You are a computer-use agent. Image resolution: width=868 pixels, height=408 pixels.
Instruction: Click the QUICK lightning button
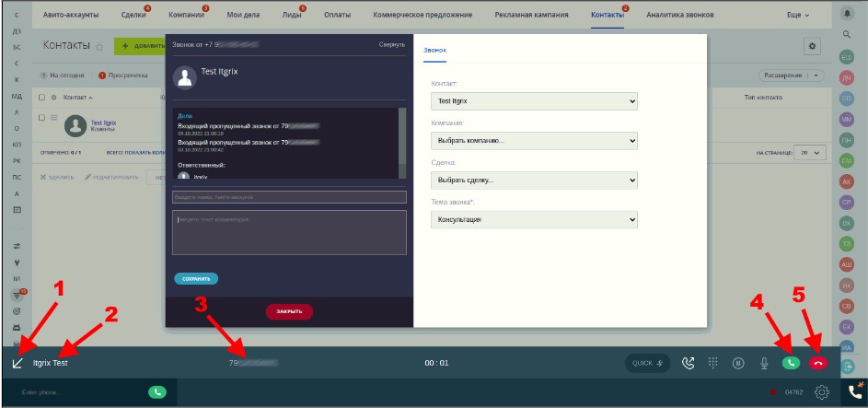[x=647, y=363]
